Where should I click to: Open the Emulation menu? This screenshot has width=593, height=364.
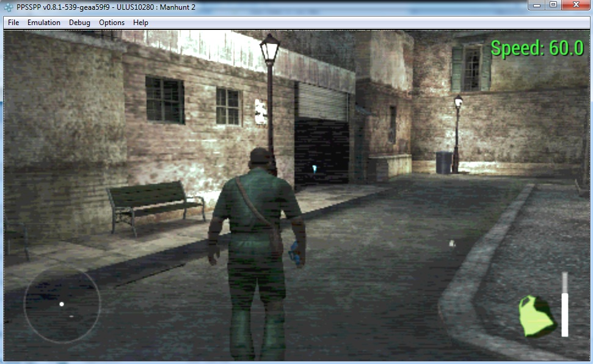click(x=44, y=23)
